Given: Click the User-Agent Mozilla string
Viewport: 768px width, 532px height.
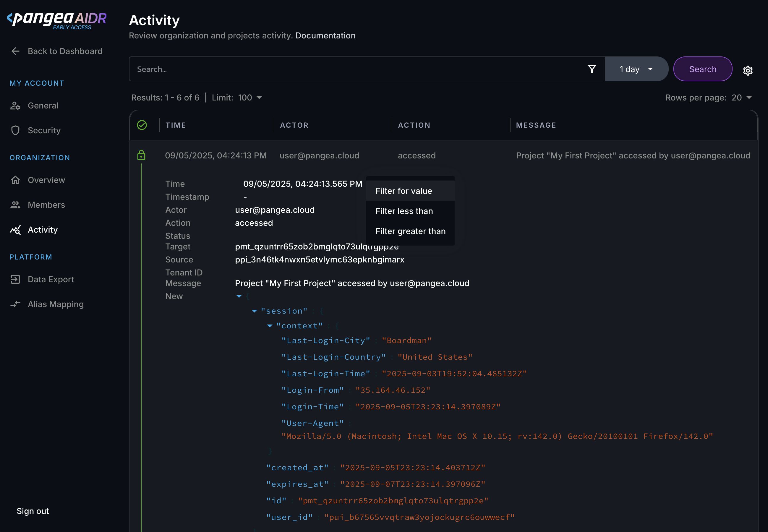Looking at the screenshot, I should (x=497, y=436).
